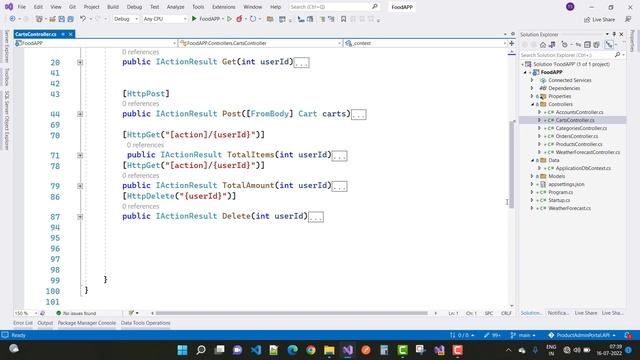Image resolution: width=640 pixels, height=360 pixels.
Task: Open the Analyze menu
Action: point(176,7)
